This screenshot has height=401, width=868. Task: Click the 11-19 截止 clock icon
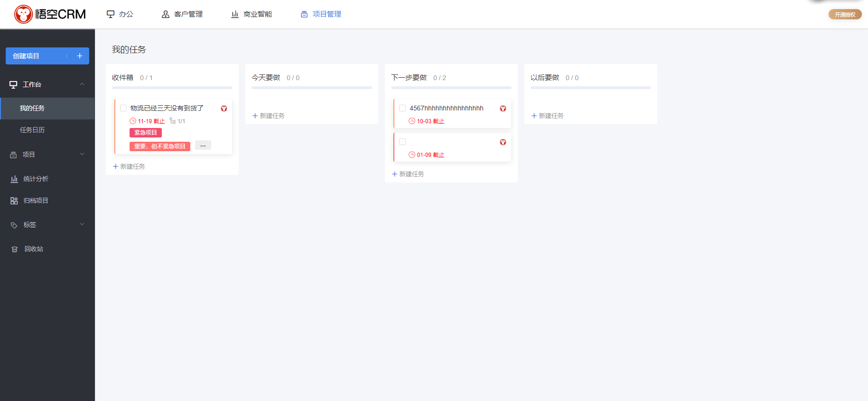click(x=133, y=121)
